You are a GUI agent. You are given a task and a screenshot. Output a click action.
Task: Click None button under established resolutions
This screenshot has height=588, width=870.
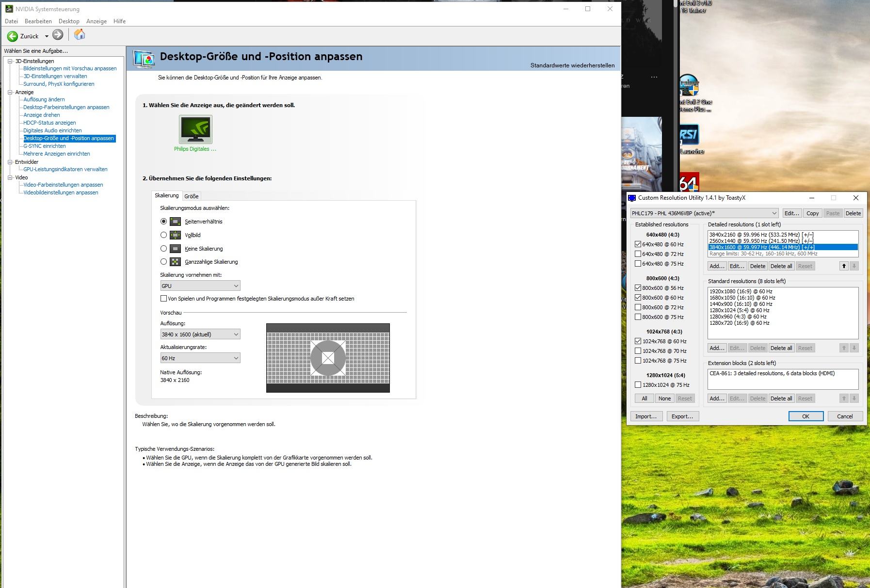[x=664, y=398]
